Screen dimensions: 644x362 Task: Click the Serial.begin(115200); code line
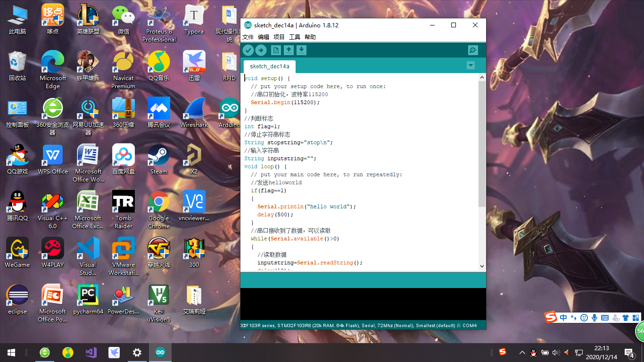[x=285, y=102]
